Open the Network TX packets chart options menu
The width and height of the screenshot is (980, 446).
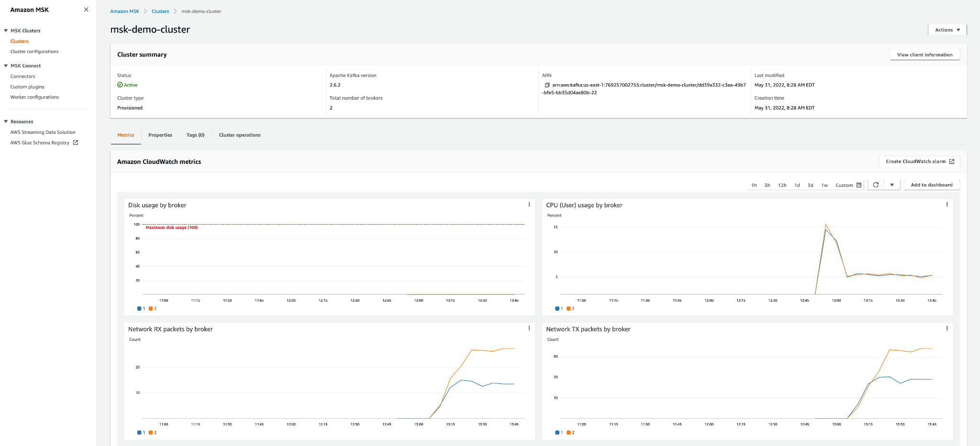(x=947, y=328)
